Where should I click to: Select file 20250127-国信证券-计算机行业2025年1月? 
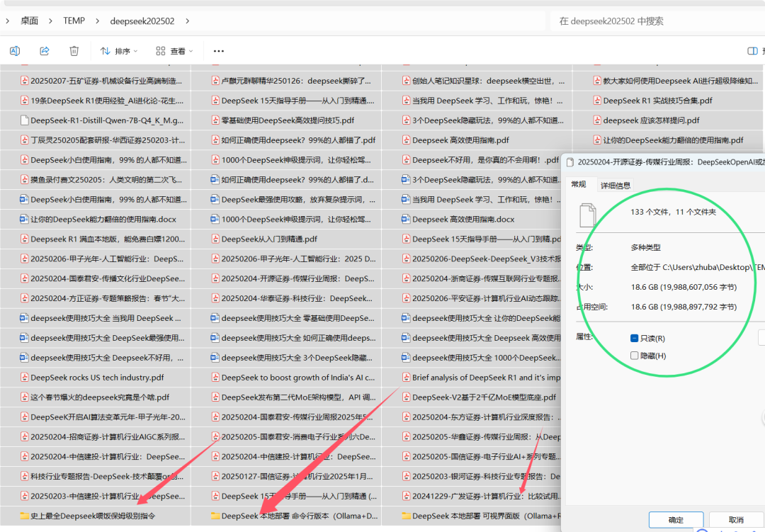click(x=292, y=476)
